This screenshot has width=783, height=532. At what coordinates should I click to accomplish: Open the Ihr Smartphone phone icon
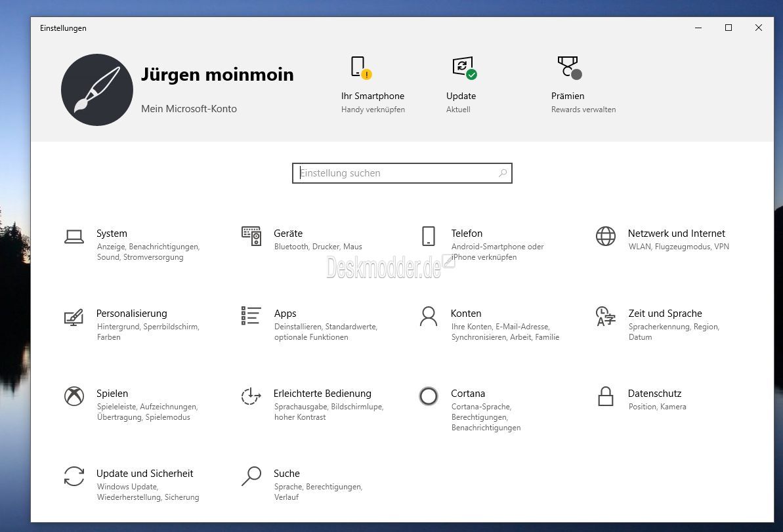360,68
